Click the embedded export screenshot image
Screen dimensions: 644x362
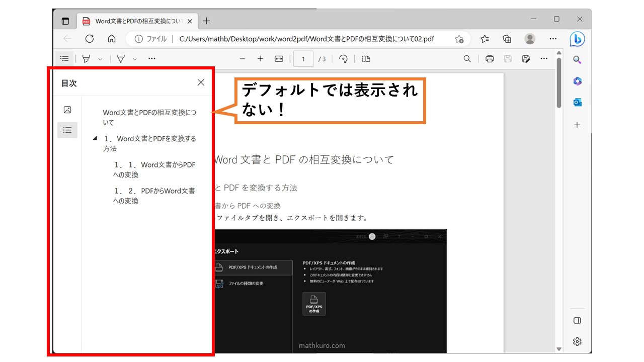(x=330, y=291)
